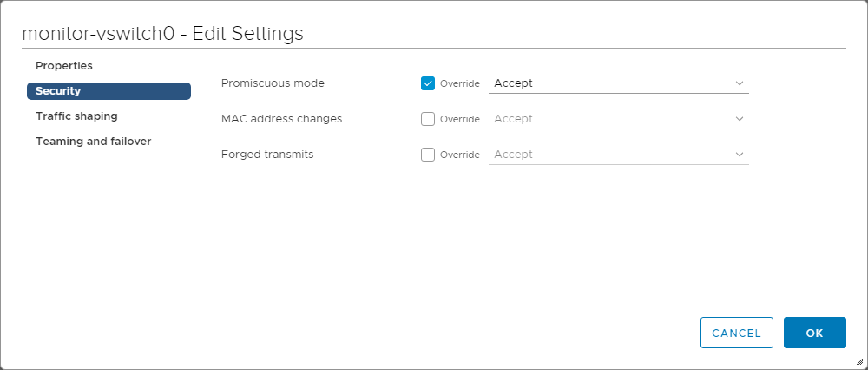The height and width of the screenshot is (370, 868).
Task: Click chevron arrow on Promiscuous mode selector
Action: tap(740, 83)
